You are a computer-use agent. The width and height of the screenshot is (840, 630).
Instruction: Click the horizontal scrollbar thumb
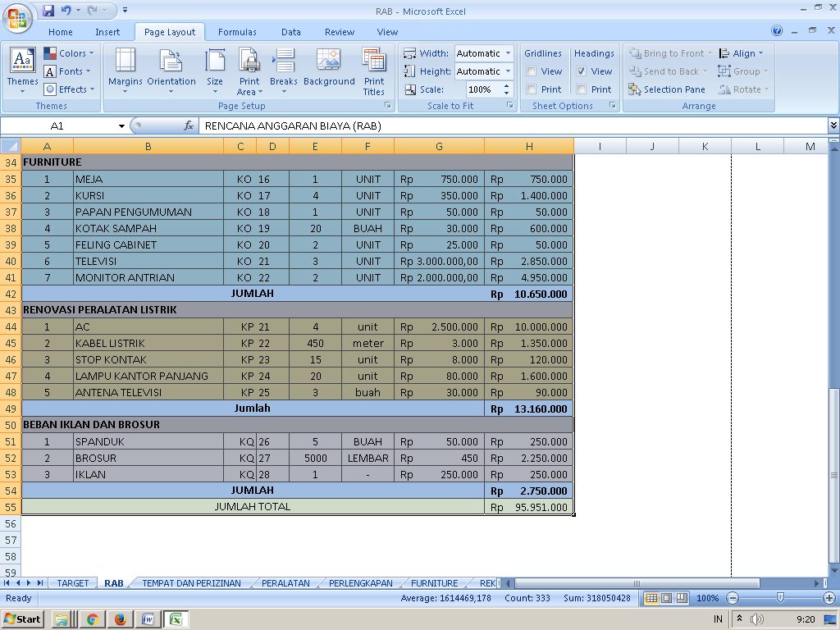637,583
